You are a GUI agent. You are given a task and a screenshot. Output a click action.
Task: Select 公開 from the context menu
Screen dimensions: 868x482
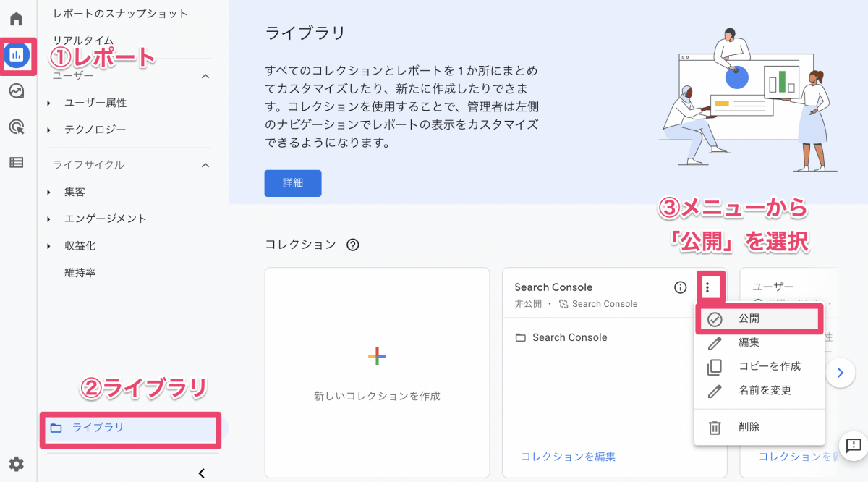(x=749, y=318)
